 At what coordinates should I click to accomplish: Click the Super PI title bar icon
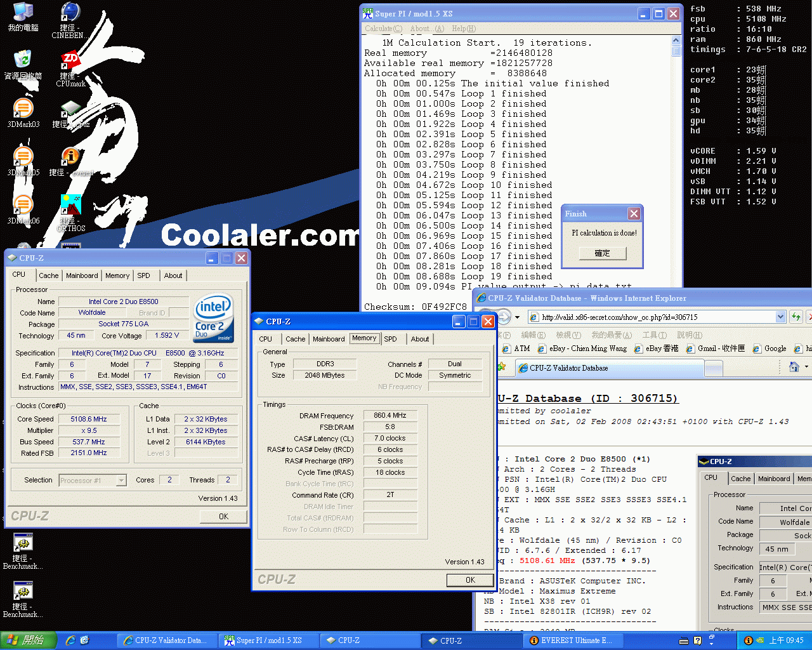tap(367, 13)
